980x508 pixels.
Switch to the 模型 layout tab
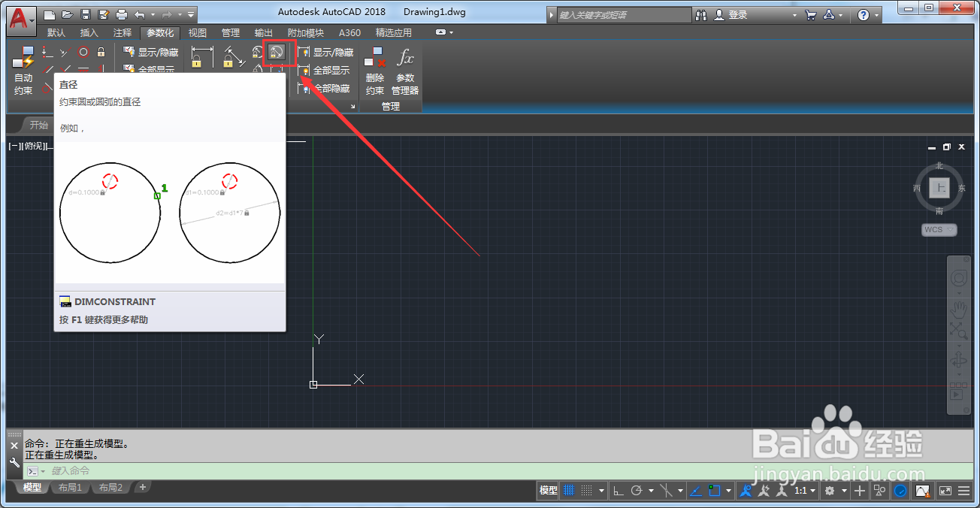coord(32,488)
